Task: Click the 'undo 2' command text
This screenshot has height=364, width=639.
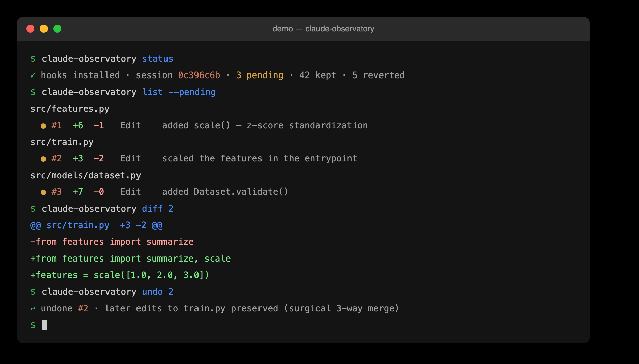Action: (x=157, y=292)
